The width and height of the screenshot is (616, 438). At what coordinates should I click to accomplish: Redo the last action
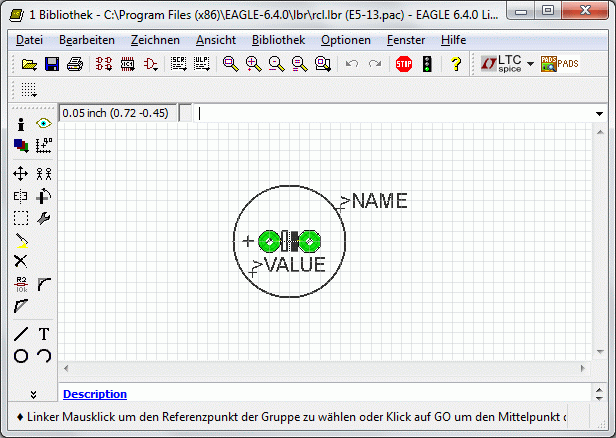(375, 64)
